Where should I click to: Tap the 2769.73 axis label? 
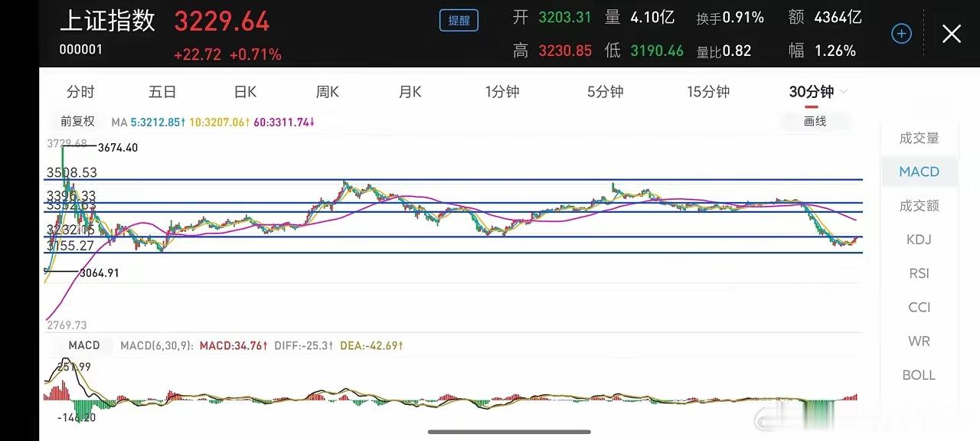[x=67, y=325]
